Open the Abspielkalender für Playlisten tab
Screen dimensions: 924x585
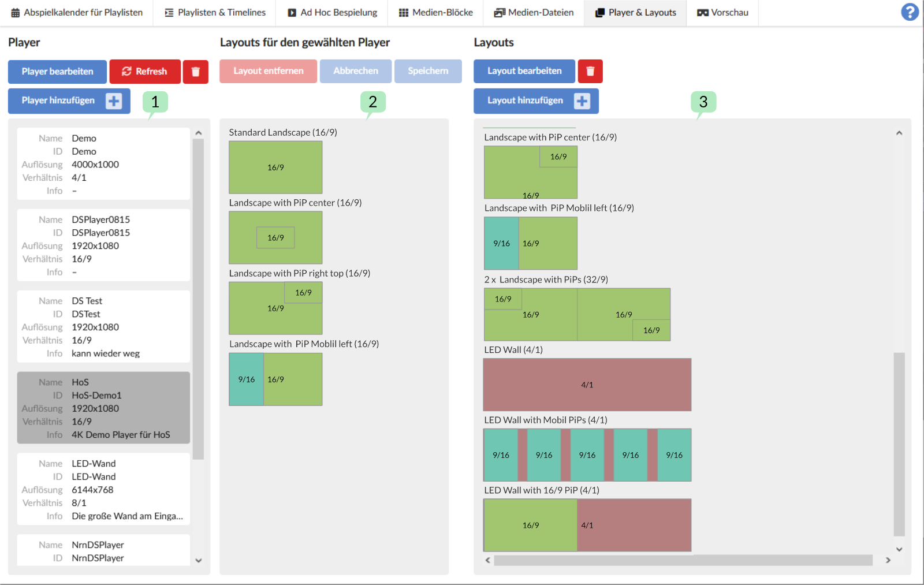tap(77, 13)
